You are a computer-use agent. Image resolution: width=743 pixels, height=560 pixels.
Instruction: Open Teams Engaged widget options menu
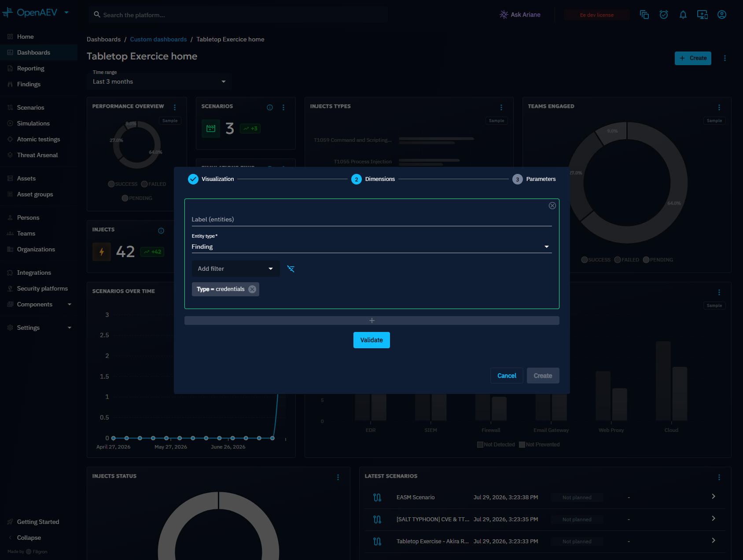[x=719, y=107]
